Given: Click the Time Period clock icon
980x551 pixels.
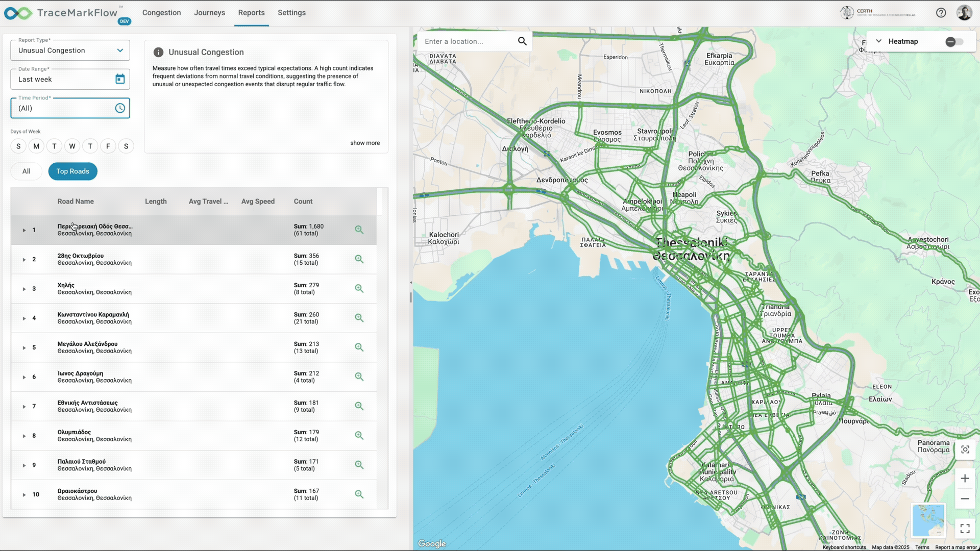Looking at the screenshot, I should [x=120, y=108].
